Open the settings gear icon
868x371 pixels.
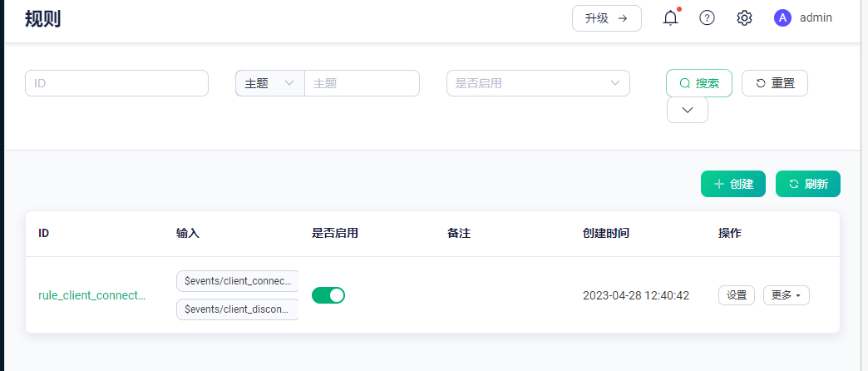tap(745, 17)
